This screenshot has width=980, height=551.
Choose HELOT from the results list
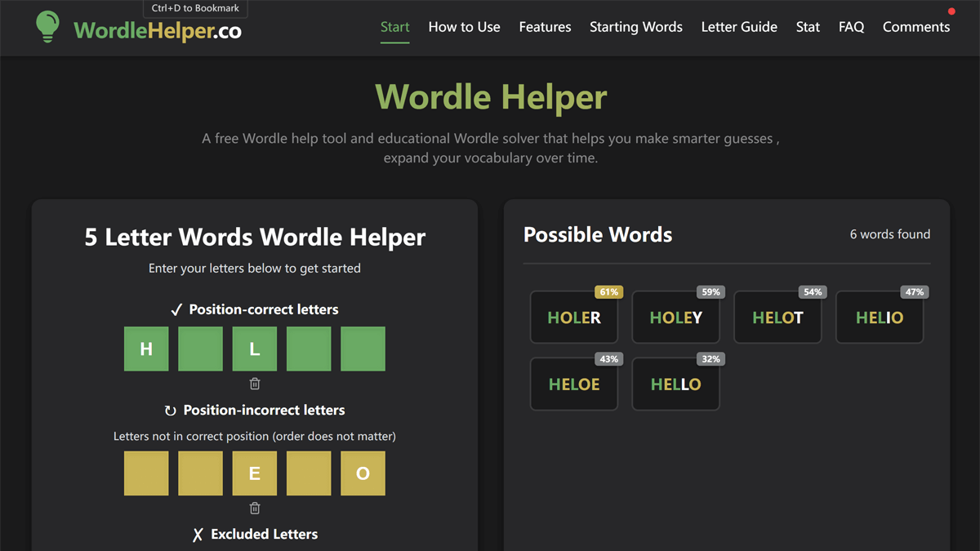777,317
